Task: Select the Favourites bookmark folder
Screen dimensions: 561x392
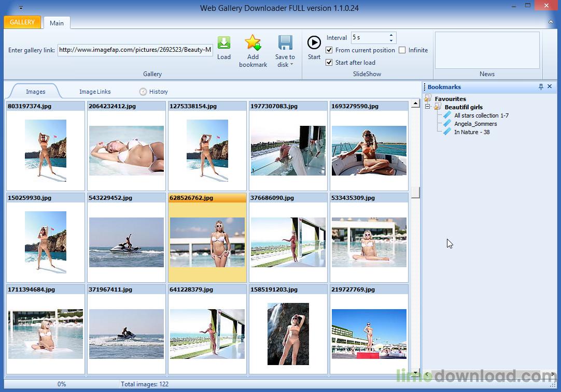Action: [x=450, y=98]
